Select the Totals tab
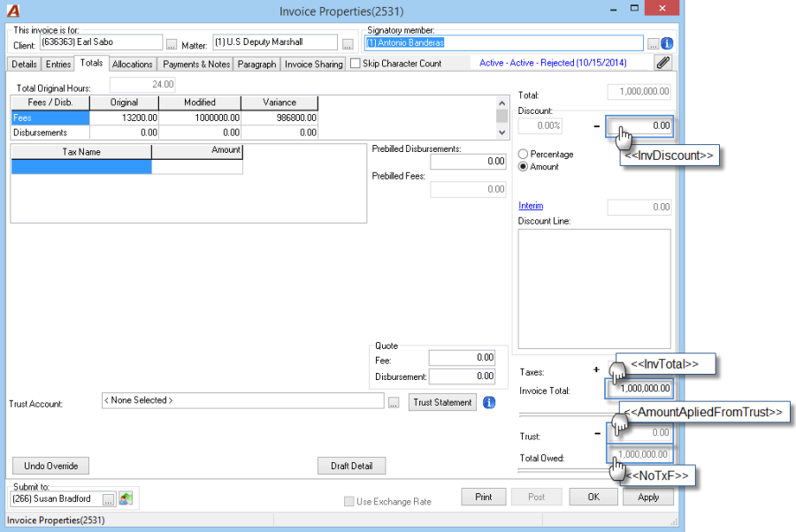 (91, 63)
